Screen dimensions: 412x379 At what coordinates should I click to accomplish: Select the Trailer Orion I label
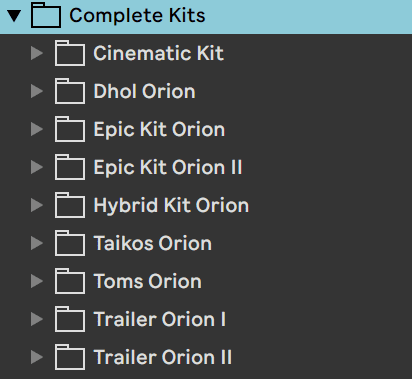click(160, 319)
